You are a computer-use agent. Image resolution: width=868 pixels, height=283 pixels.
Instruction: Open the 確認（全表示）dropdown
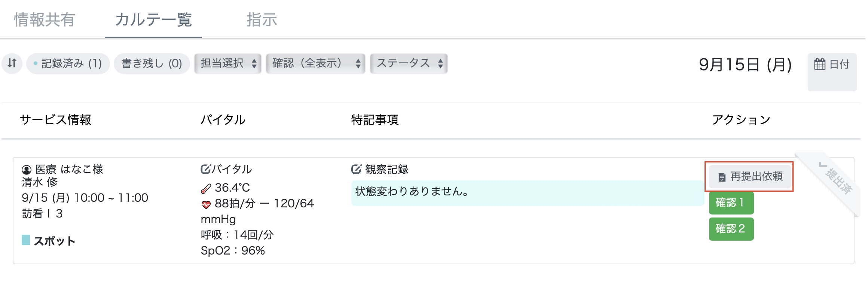point(315,63)
